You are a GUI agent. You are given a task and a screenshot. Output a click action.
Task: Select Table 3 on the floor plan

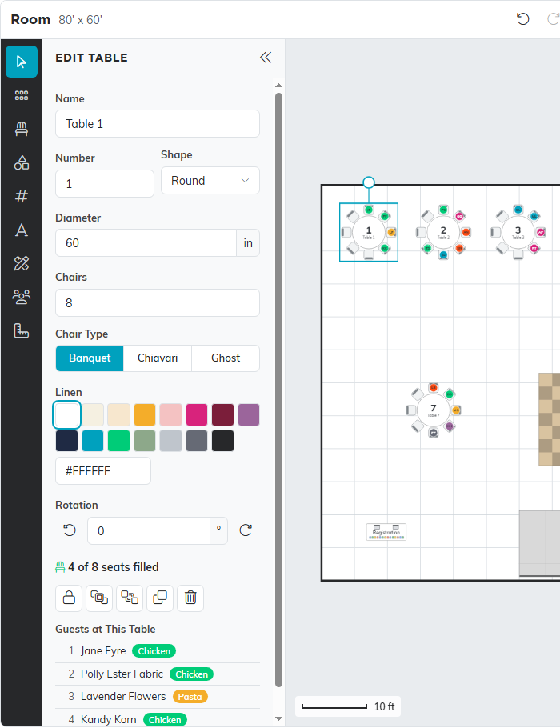518,232
